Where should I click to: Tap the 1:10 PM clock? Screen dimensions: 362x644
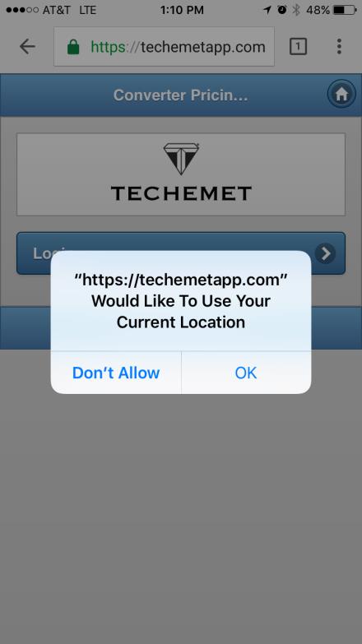coord(182,10)
